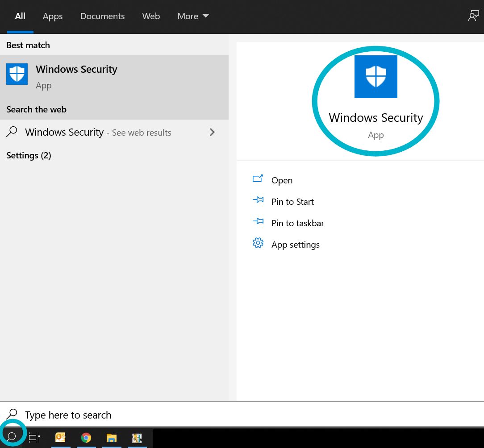
Task: Click Open to launch Windows Security
Action: 282,180
